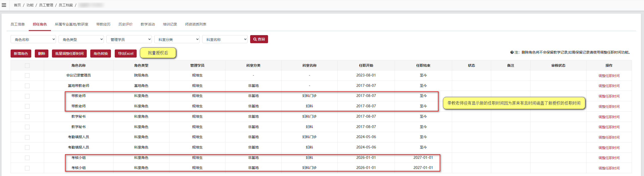Select checkbox for 考勤填报人员 妇科门诊 row
This screenshot has width=644, height=176.
point(27,137)
